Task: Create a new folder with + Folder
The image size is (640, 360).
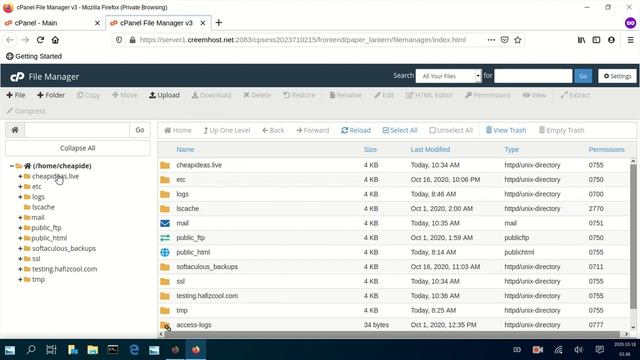Action: point(51,95)
